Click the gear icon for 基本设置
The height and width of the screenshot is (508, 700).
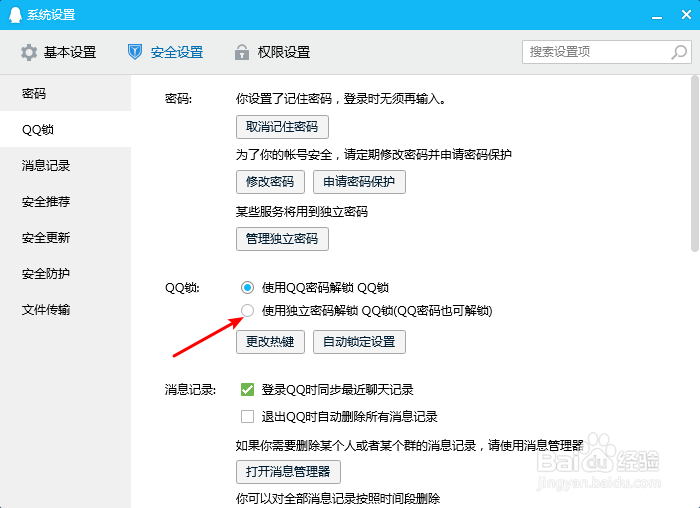click(x=29, y=53)
